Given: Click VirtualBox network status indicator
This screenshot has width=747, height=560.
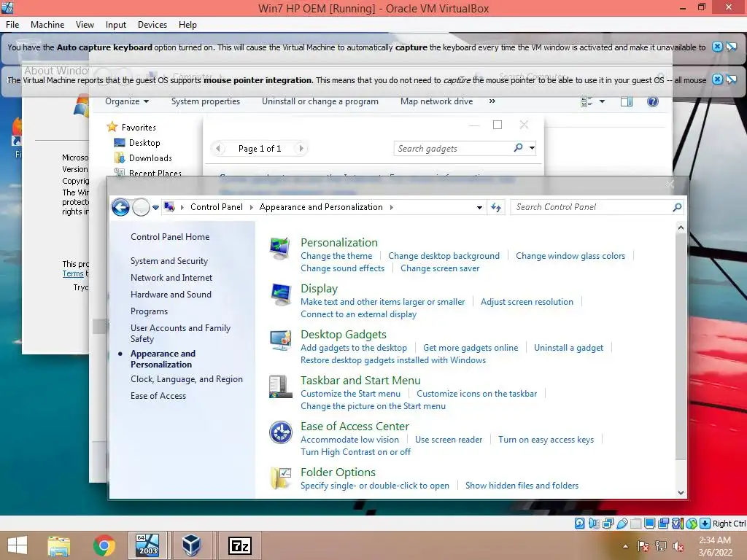Looking at the screenshot, I should pos(608,524).
